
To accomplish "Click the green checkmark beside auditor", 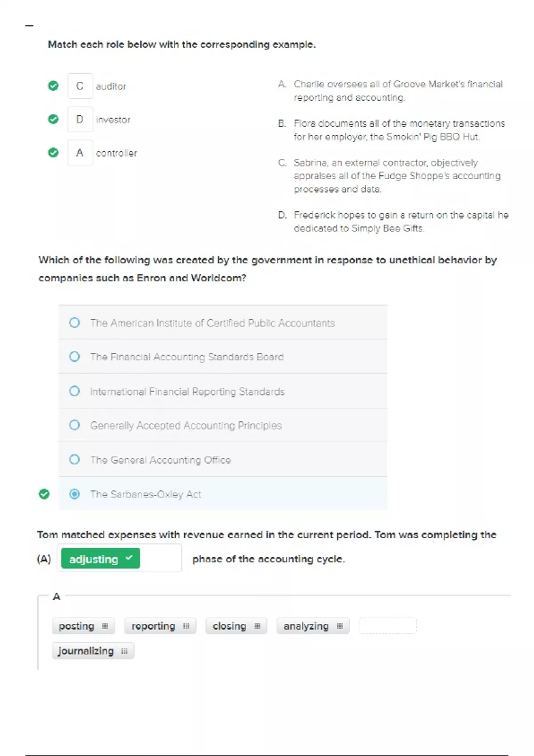I will pos(53,86).
